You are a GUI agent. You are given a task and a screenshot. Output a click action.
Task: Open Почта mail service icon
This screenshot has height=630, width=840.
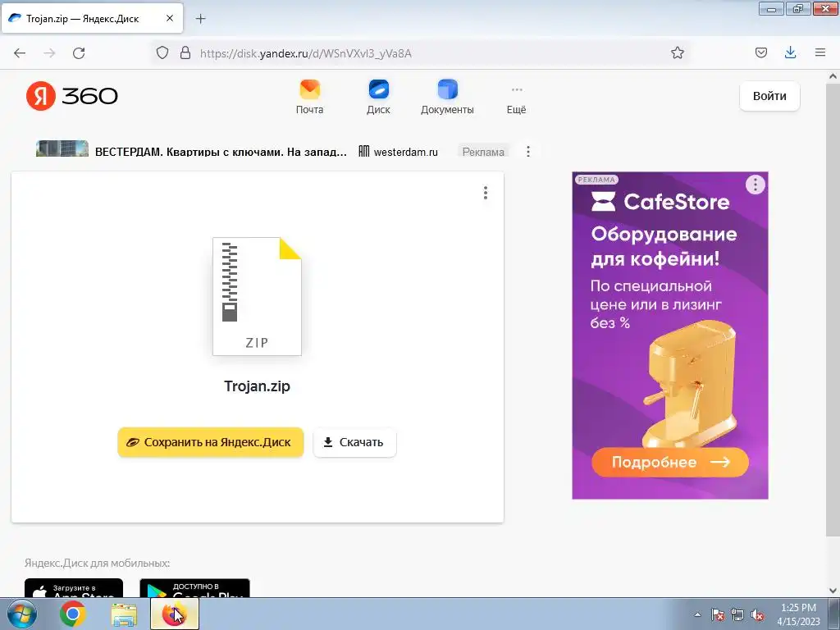coord(309,97)
